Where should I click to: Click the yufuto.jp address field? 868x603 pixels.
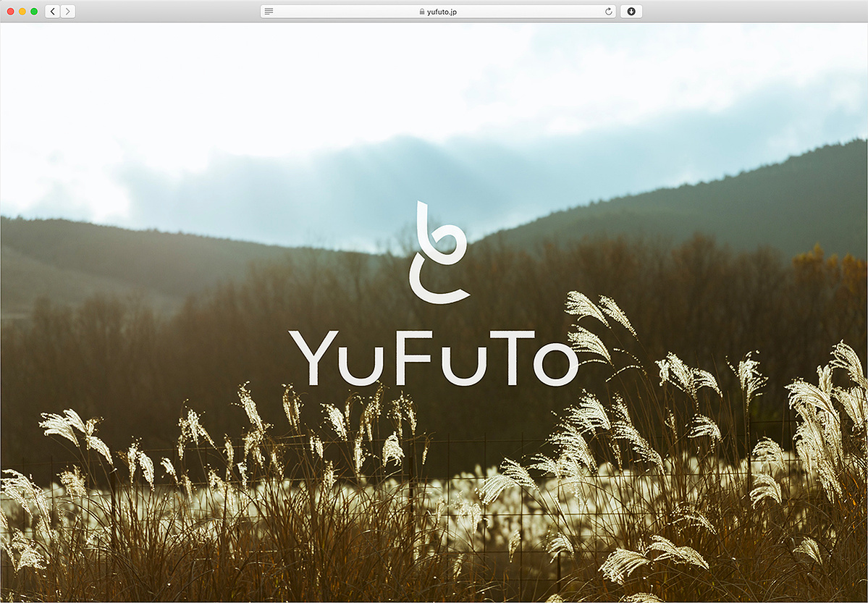pos(439,11)
